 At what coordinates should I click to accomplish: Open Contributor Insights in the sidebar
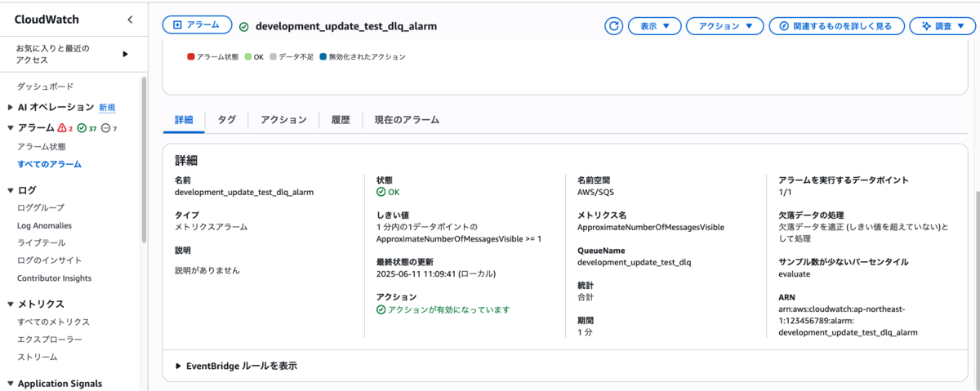click(x=55, y=278)
